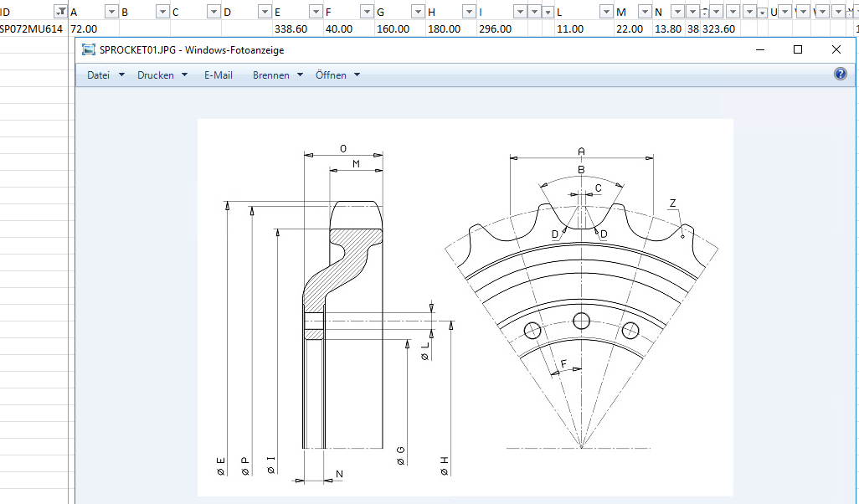
Task: Select cell with value 338.60
Action: point(291,28)
